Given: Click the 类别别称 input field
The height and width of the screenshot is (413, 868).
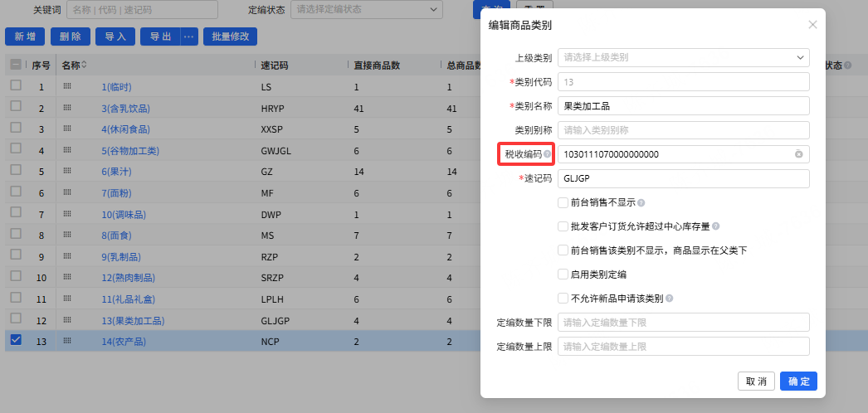Looking at the screenshot, I should (684, 130).
